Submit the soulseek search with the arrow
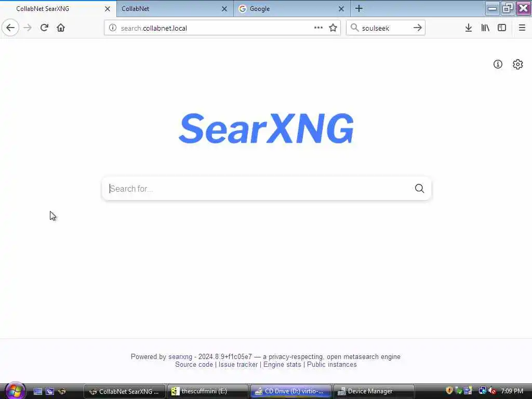 click(418, 28)
